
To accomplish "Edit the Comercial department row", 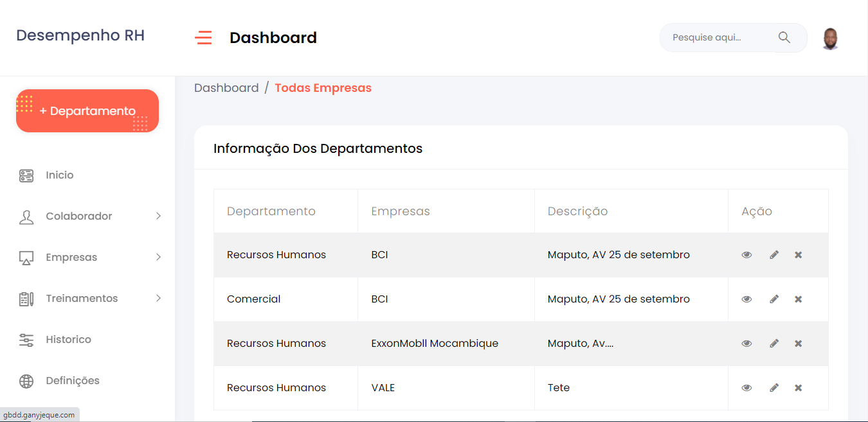I will click(774, 299).
